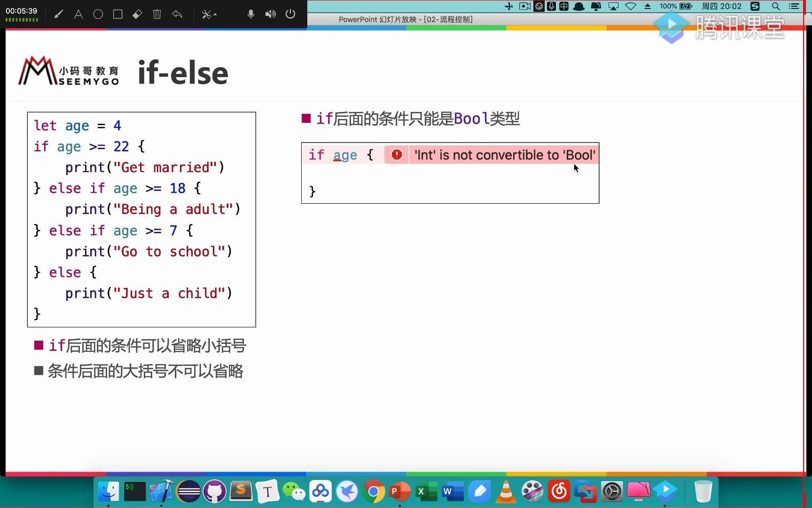The width and height of the screenshot is (812, 508).
Task: Launch Xcode beta from the dock
Action: pos(162,492)
